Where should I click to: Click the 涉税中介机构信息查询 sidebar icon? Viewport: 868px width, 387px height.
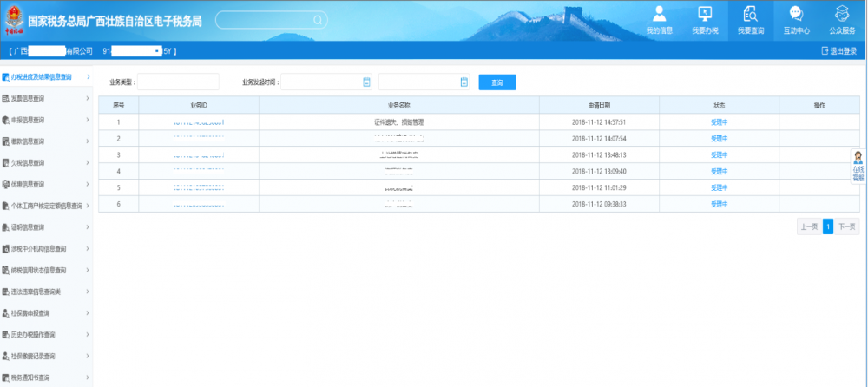coord(5,248)
